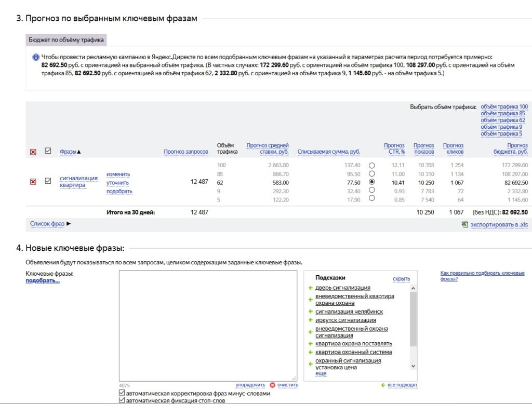Click все подходят link under hints
The image size is (532, 404).
click(x=403, y=385)
